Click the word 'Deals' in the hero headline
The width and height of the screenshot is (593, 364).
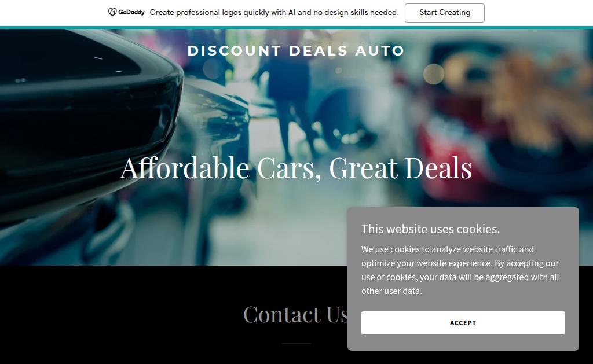[x=438, y=168]
